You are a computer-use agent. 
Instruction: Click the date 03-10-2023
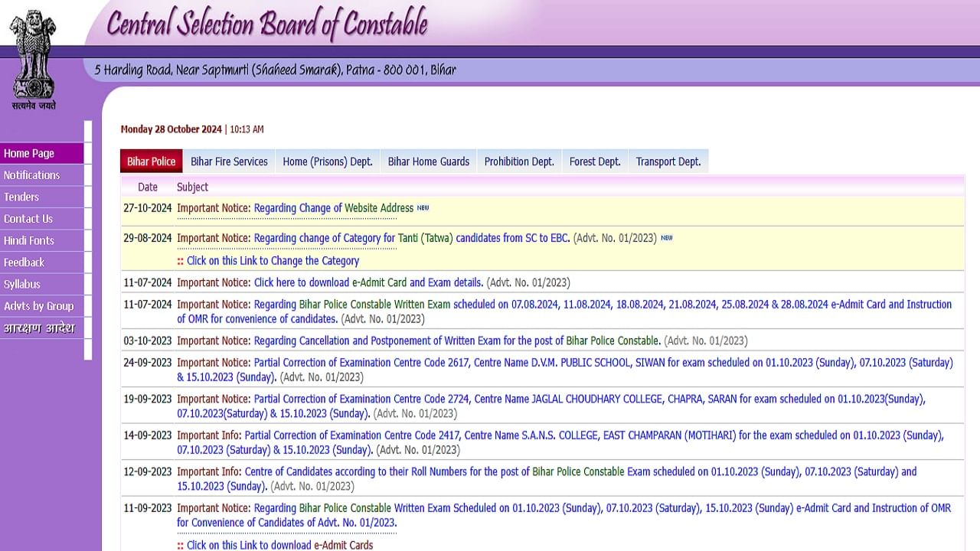coord(148,341)
